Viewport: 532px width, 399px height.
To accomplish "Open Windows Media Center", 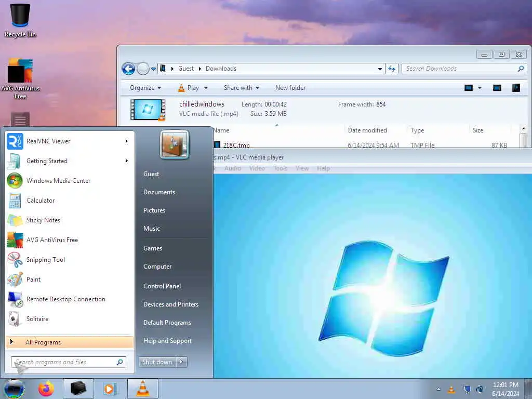I will click(x=70, y=180).
